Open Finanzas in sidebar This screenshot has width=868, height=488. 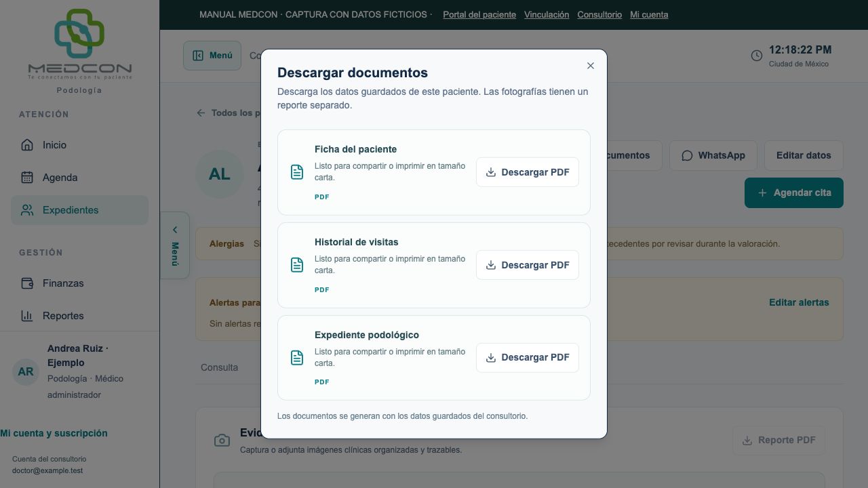coord(79,283)
